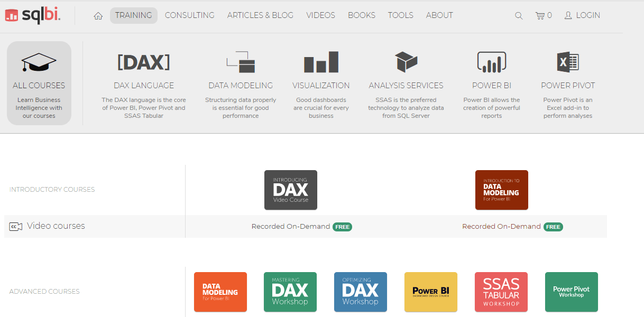Select the All Courses graduation cap icon
The width and height of the screenshot is (644, 317).
coord(39,62)
